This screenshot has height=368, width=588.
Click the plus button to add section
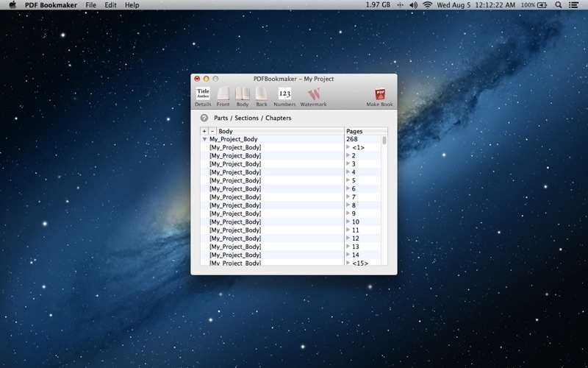point(204,131)
